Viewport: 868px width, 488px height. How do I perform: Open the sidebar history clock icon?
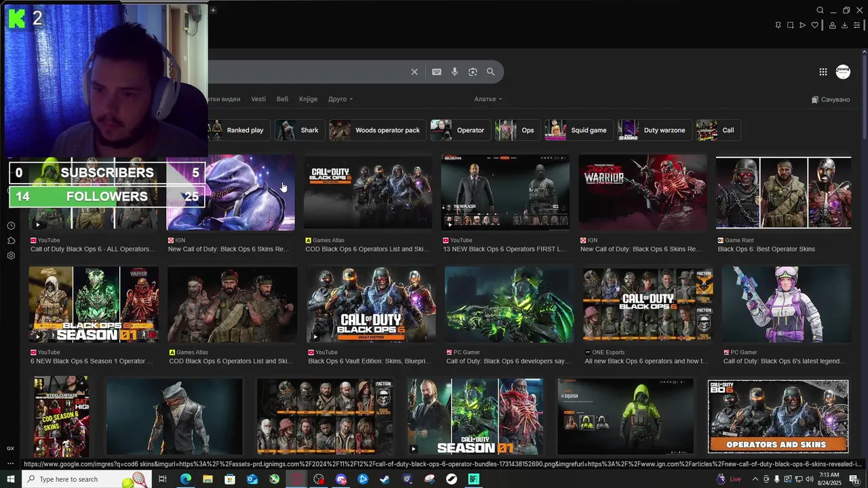(11, 226)
